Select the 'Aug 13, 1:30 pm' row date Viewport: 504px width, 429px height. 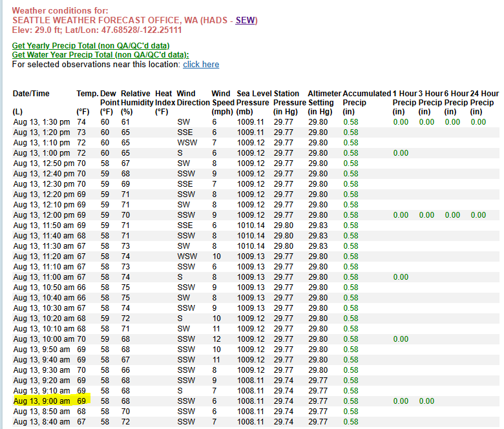[x=41, y=122]
